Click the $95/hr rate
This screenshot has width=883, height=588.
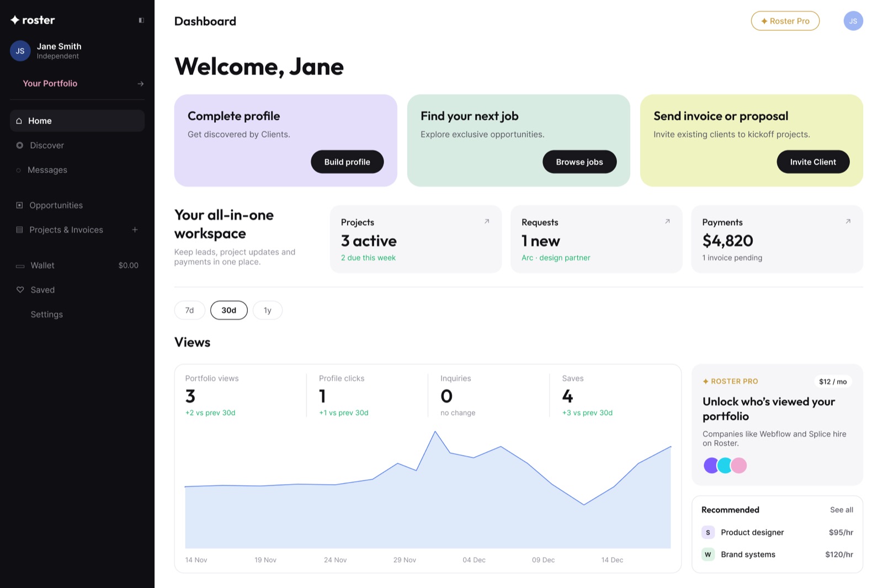tap(841, 532)
